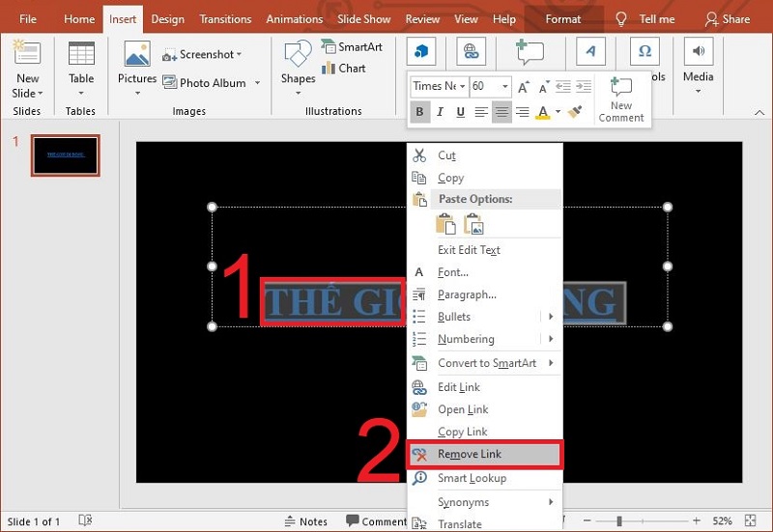Click the Pictures icon

click(137, 54)
